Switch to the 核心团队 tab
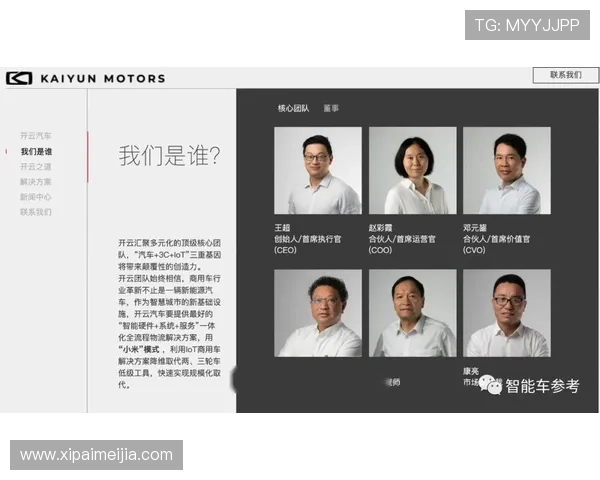 pos(293,108)
